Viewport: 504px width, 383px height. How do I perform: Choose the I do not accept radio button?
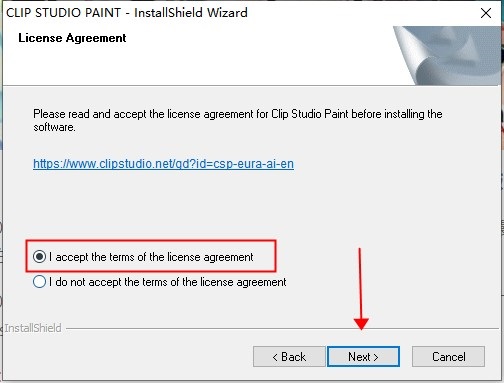pyautogui.click(x=39, y=282)
